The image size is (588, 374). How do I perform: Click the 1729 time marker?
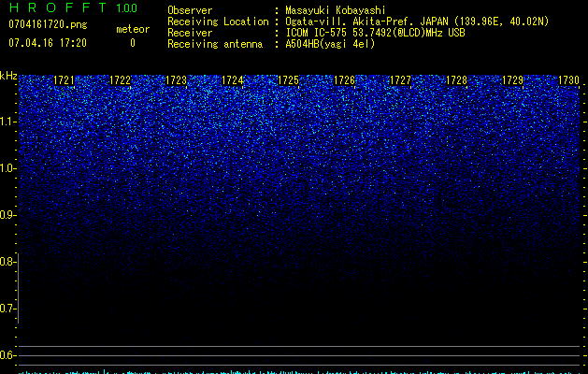tap(512, 80)
